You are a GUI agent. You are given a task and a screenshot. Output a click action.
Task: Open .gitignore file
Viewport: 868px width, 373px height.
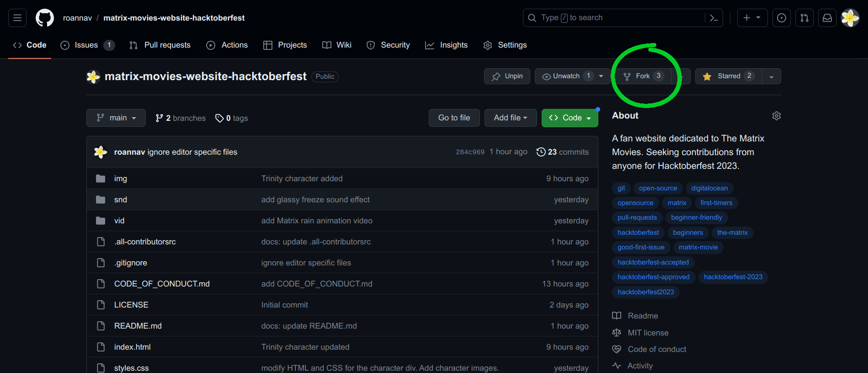coord(131,263)
